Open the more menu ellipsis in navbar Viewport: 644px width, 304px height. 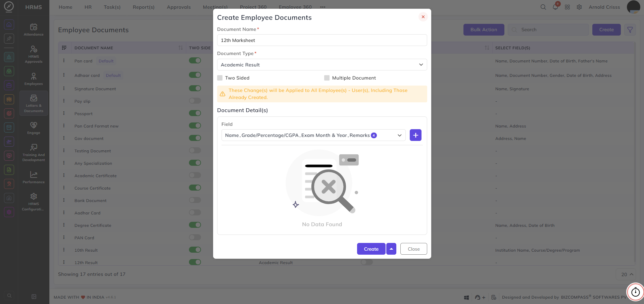click(x=323, y=7)
